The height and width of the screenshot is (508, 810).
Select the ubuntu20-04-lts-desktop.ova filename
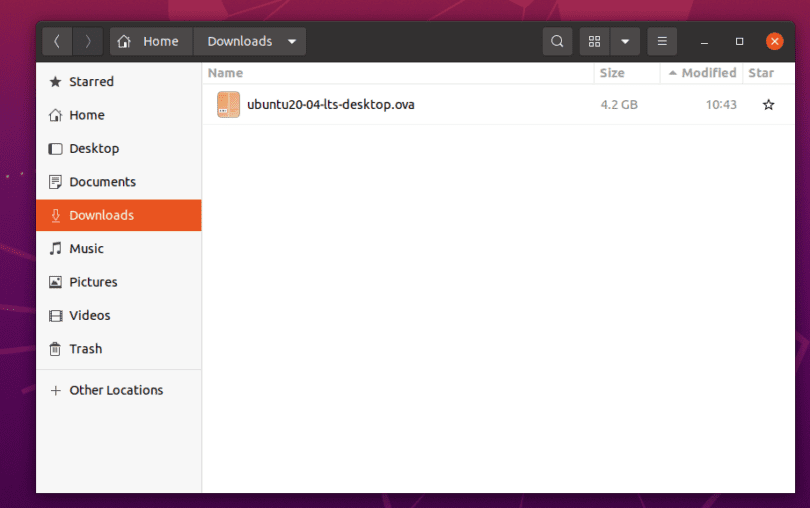(330, 104)
